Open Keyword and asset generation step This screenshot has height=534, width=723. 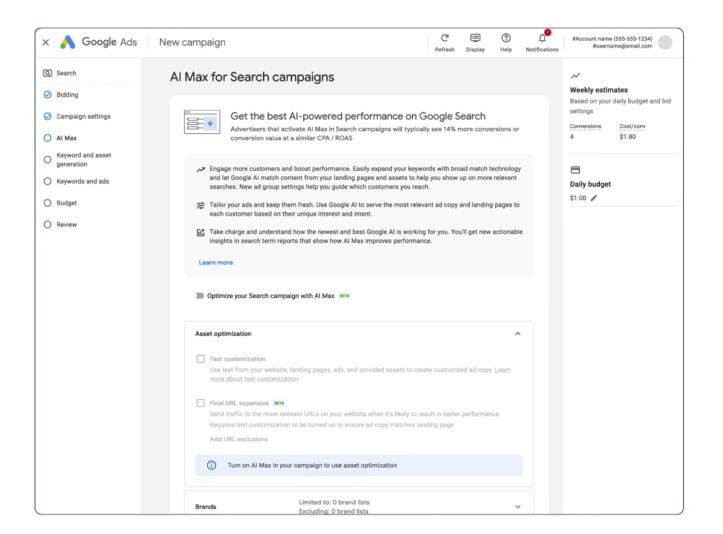click(84, 160)
